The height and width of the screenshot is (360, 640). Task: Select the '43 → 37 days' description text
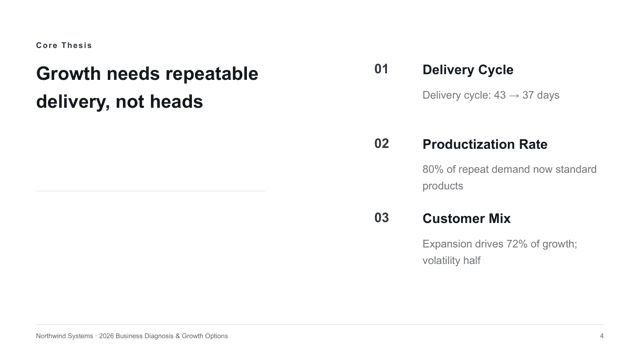click(x=527, y=95)
